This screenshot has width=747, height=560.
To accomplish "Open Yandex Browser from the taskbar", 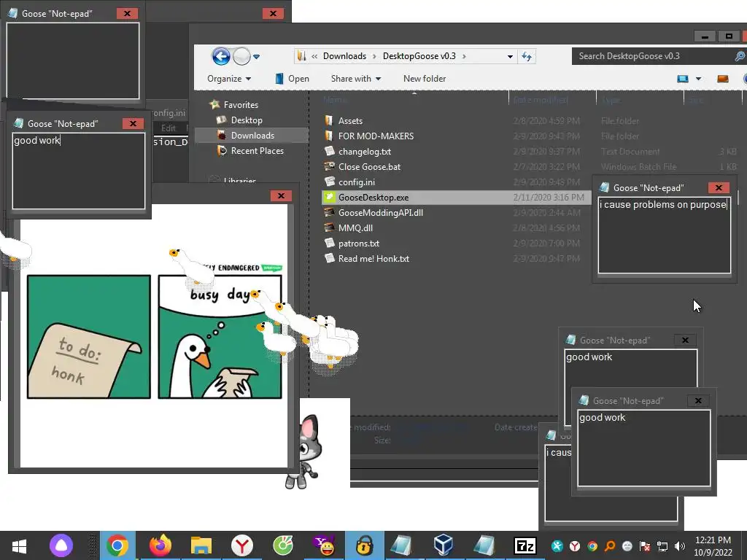I will [242, 545].
